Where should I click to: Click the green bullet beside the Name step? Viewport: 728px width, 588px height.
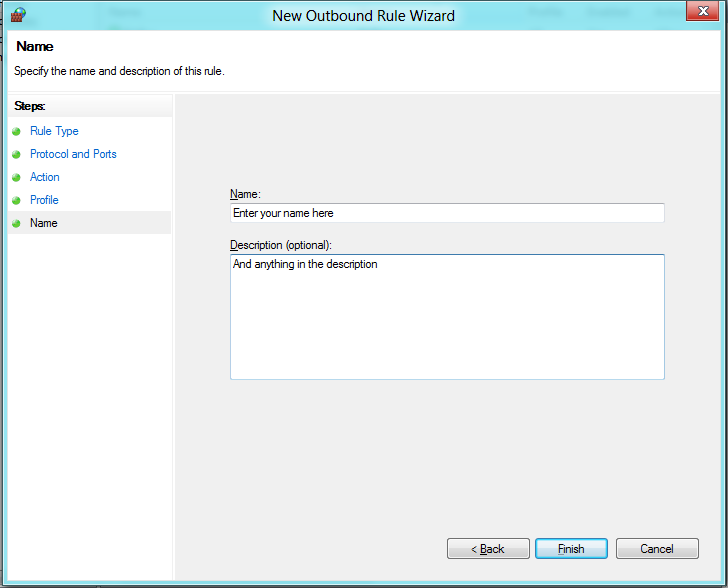click(16, 223)
